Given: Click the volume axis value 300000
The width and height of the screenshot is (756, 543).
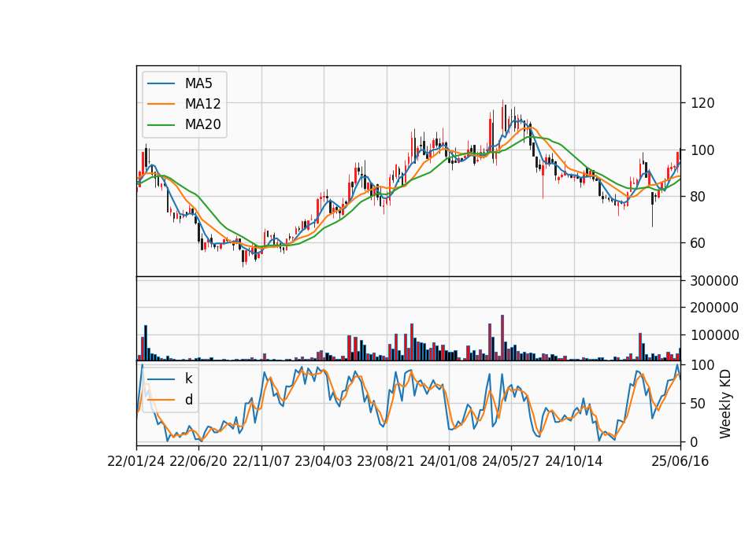Looking at the screenshot, I should 714,281.
